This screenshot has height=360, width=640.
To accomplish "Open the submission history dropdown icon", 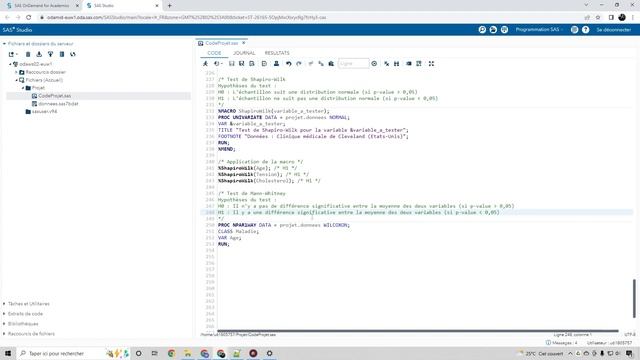I will coord(218,64).
